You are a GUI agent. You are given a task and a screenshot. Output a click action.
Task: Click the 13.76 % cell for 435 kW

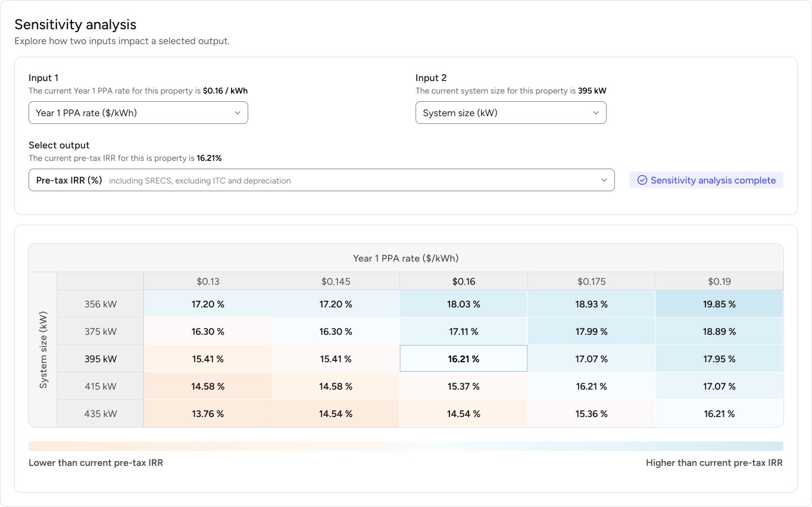click(208, 413)
